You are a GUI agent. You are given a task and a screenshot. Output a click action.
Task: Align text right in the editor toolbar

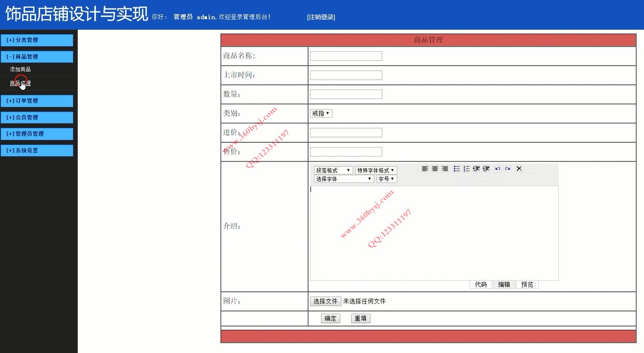click(445, 169)
